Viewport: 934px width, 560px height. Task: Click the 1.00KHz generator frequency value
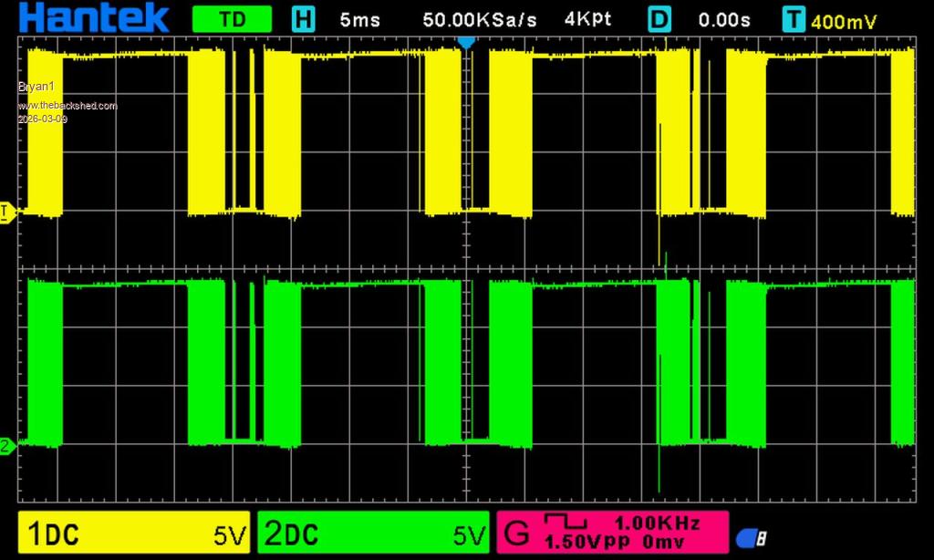(x=657, y=524)
